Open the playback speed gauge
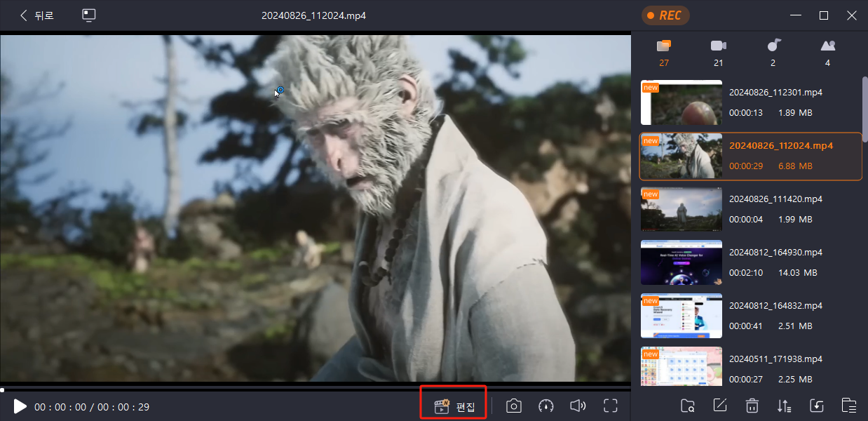Image resolution: width=868 pixels, height=421 pixels. 546,406
